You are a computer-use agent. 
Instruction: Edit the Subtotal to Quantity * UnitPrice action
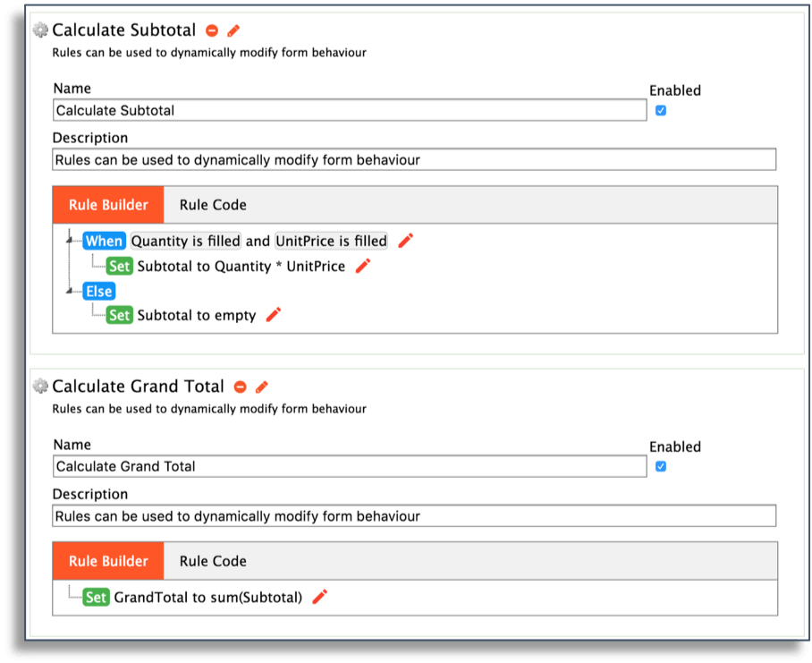point(362,266)
